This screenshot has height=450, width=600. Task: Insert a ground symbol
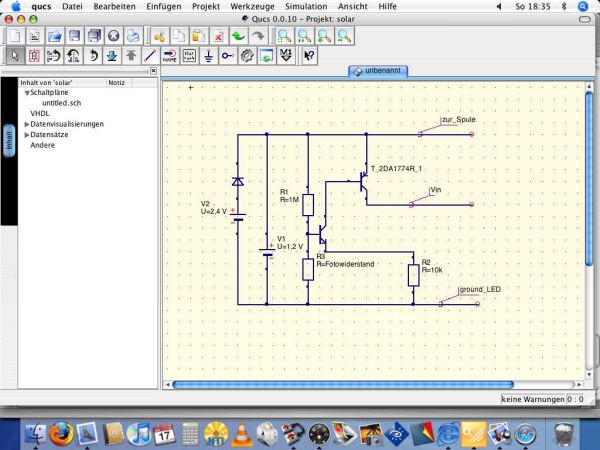pyautogui.click(x=209, y=56)
